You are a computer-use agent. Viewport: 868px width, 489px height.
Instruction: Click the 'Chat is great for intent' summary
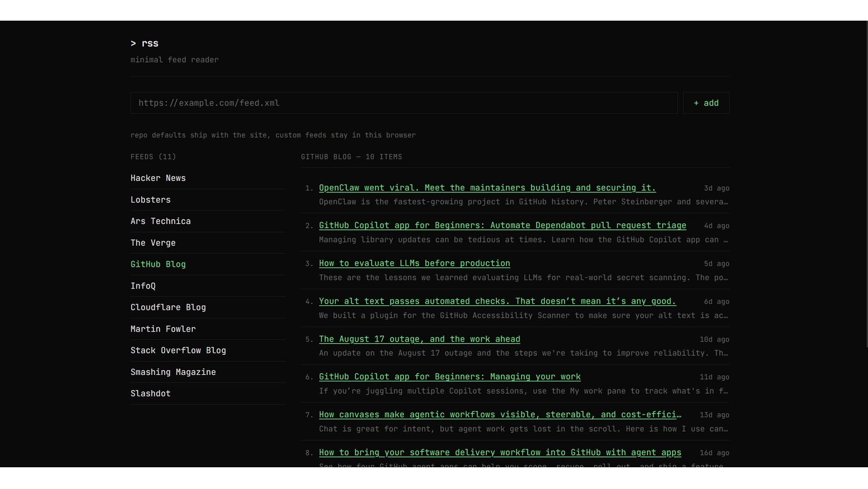[524, 429]
